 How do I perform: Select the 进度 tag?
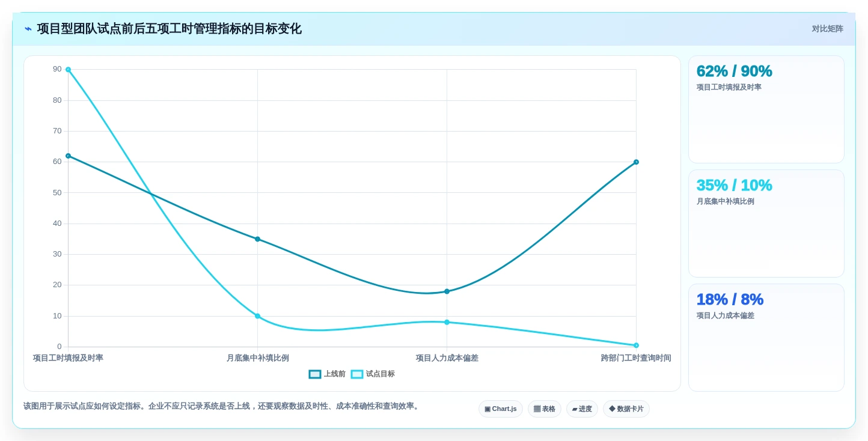point(582,409)
